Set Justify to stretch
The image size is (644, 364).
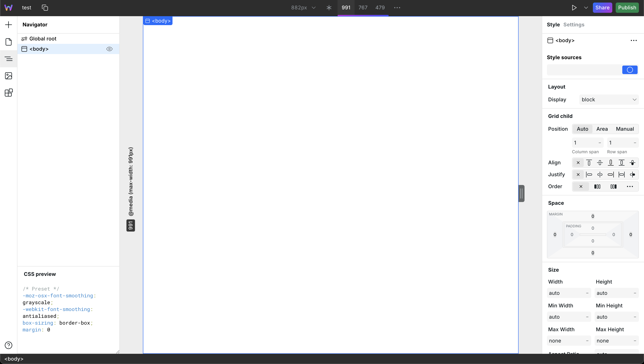[621, 175]
